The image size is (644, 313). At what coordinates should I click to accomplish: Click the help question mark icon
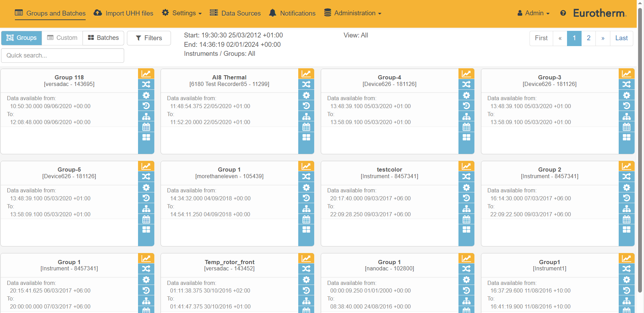(563, 13)
